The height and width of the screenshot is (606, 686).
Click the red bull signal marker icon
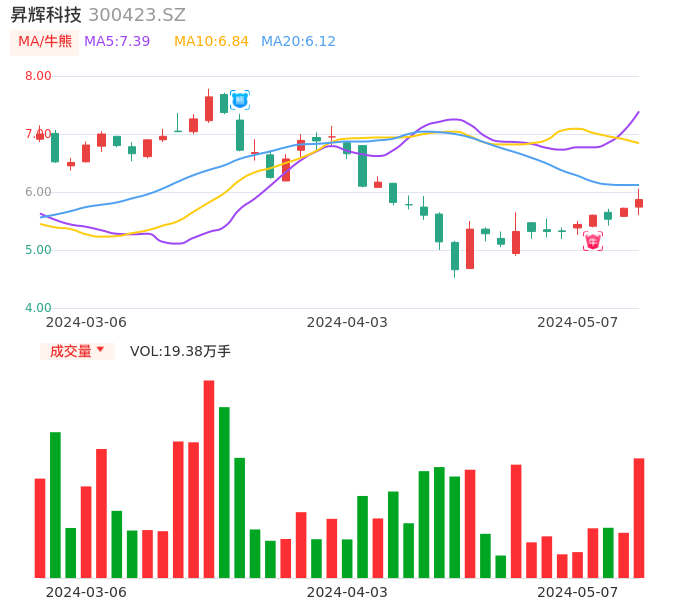coord(593,242)
